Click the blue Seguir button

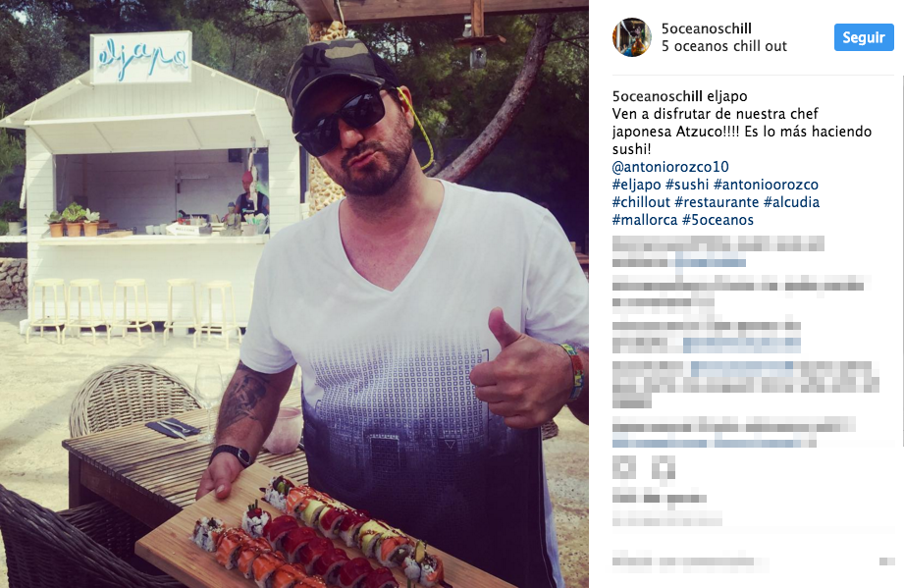(864, 37)
